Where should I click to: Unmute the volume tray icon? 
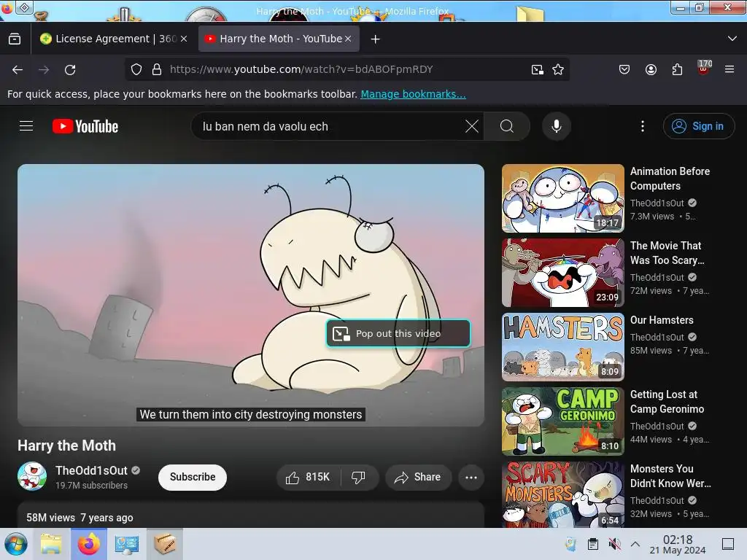[614, 544]
